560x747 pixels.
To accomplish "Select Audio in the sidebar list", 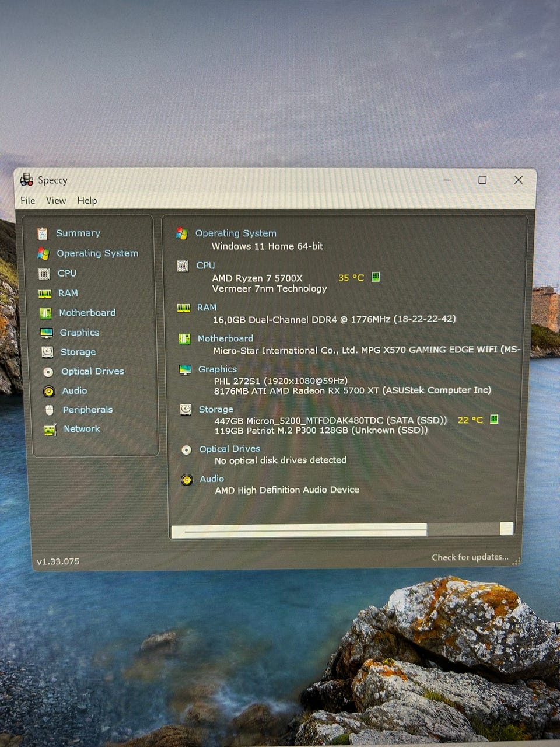I will pos(75,390).
